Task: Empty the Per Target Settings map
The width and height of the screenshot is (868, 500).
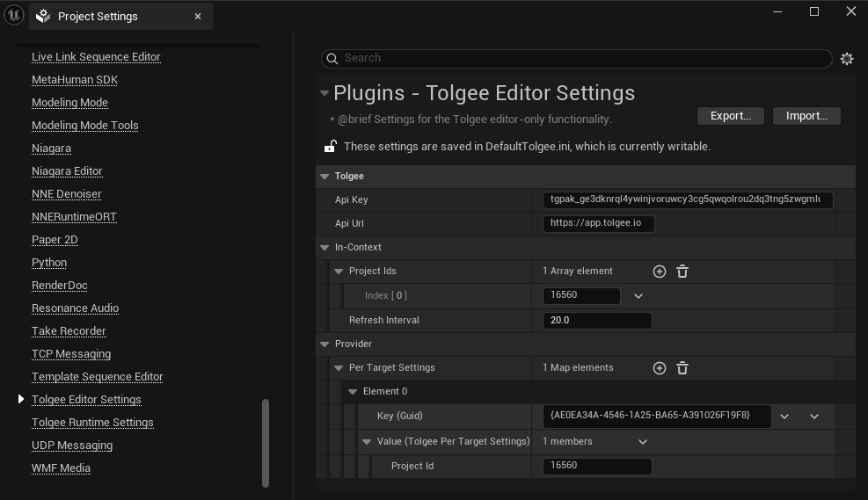Action: 682,368
